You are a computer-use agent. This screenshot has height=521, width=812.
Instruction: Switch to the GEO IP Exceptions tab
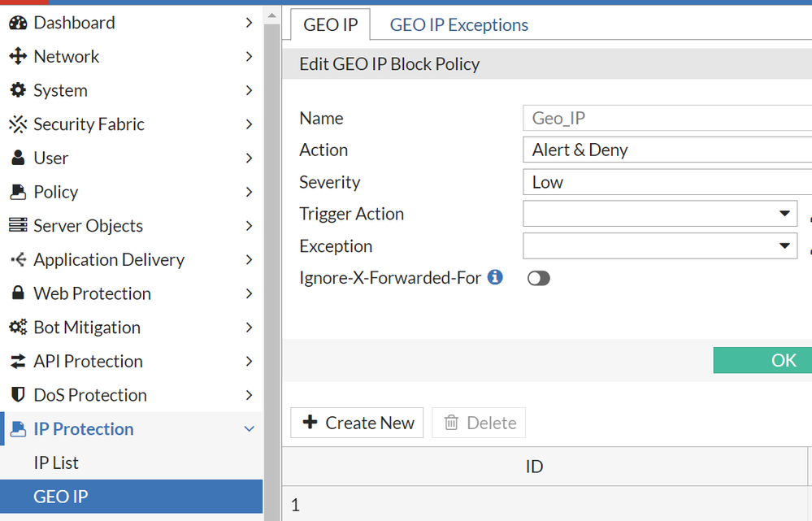pos(458,25)
